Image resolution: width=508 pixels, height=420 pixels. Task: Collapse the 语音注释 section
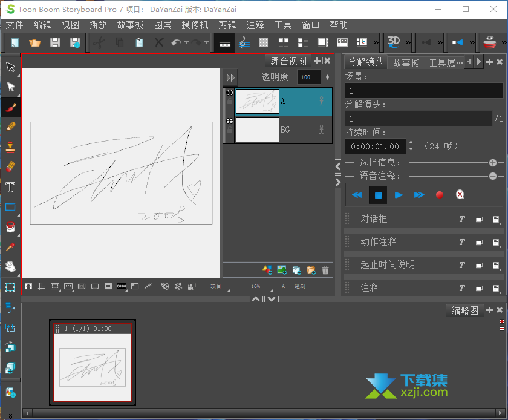[x=493, y=176]
